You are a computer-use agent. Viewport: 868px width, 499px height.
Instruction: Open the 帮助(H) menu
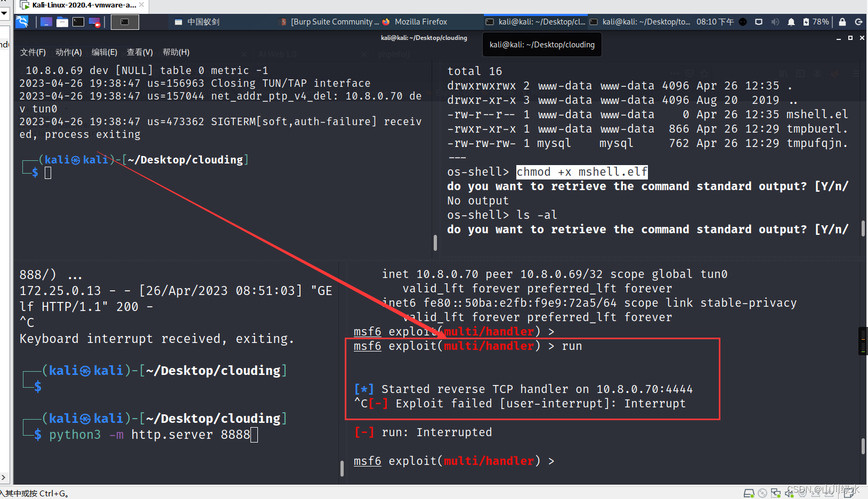coord(176,52)
